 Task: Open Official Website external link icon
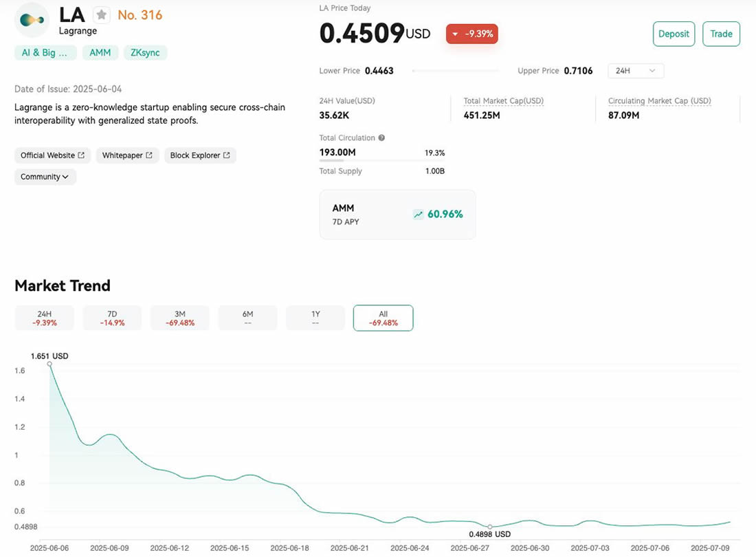click(x=81, y=155)
